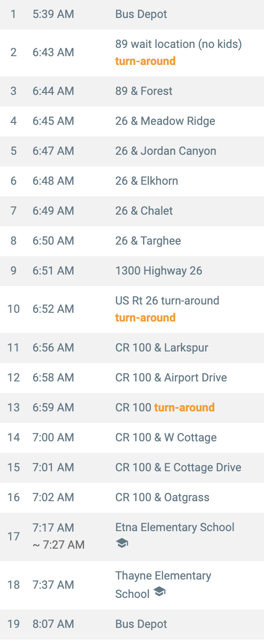Click the Thayne Elementary School graduation cap icon
Screen dimensions: 264x644
[159, 592]
